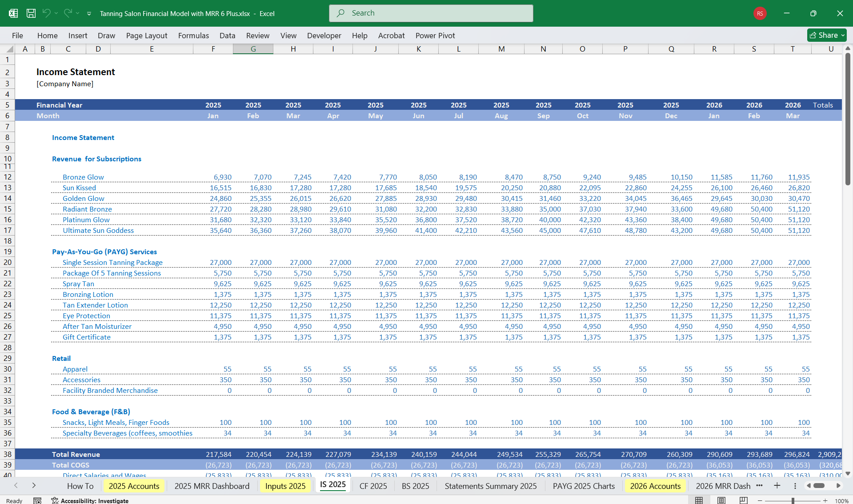Click the Save icon in the Quick Access Toolbar
The width and height of the screenshot is (853, 504).
pos(31,13)
